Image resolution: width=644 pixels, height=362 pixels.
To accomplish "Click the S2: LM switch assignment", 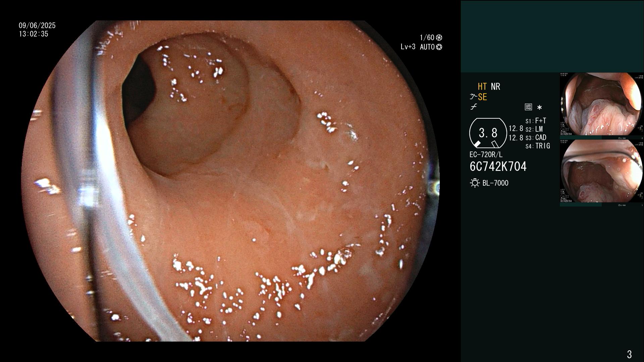I will point(534,129).
